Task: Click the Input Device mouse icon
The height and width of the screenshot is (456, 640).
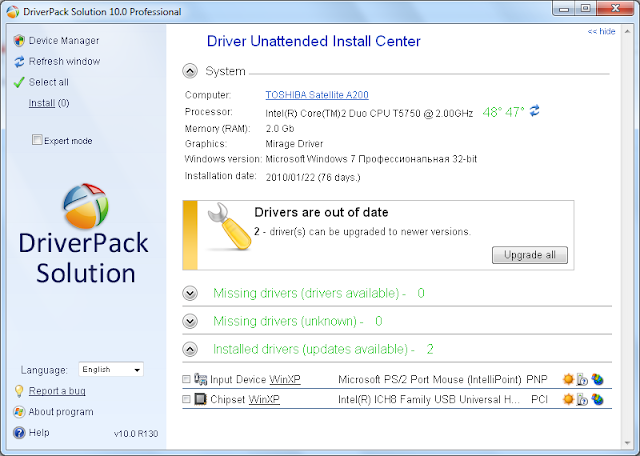Action: point(200,379)
